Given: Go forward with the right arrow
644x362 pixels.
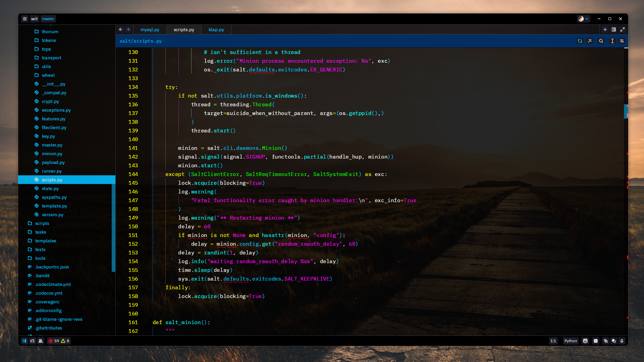Looking at the screenshot, I should tap(128, 29).
